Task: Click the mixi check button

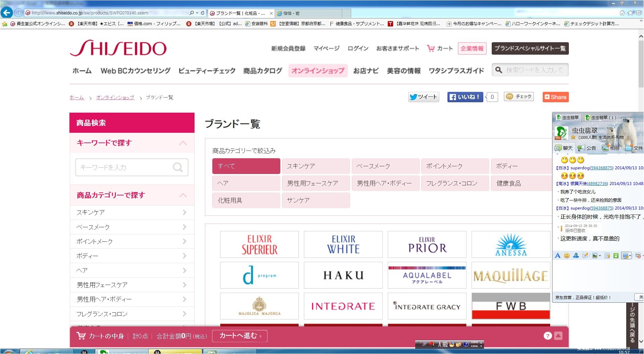Action: (x=519, y=97)
